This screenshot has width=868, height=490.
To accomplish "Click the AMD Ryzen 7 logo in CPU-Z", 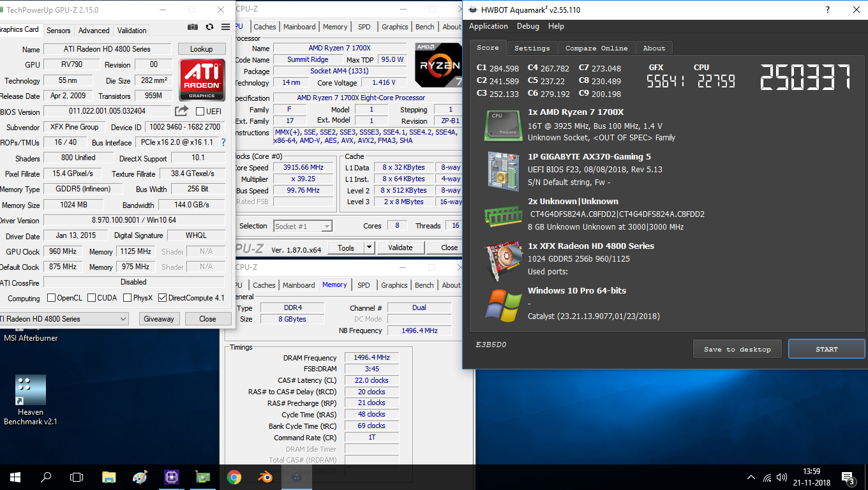I will coord(438,65).
